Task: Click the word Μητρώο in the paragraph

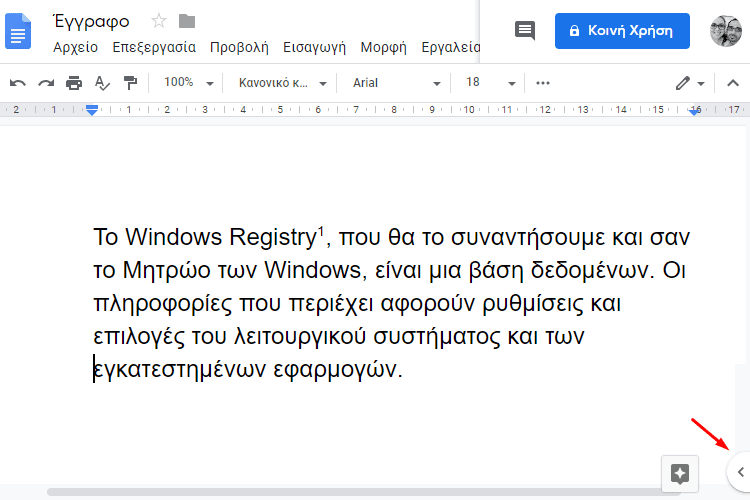Action: tap(166, 270)
